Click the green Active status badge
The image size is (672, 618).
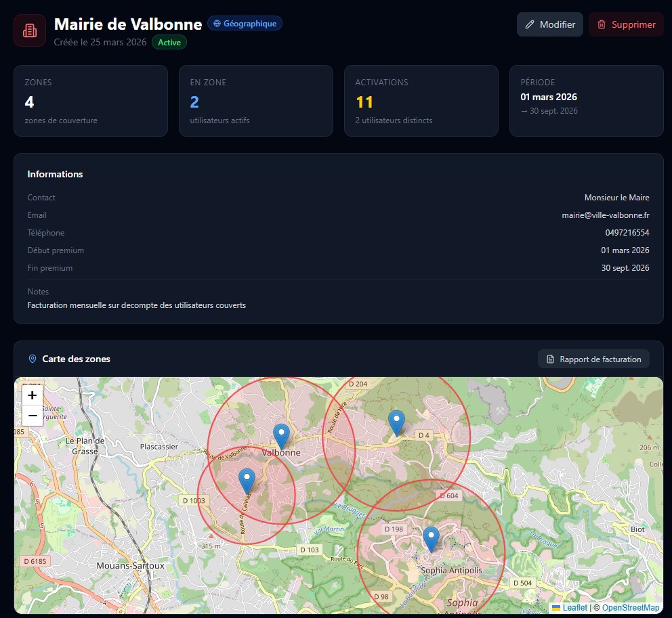coord(169,42)
